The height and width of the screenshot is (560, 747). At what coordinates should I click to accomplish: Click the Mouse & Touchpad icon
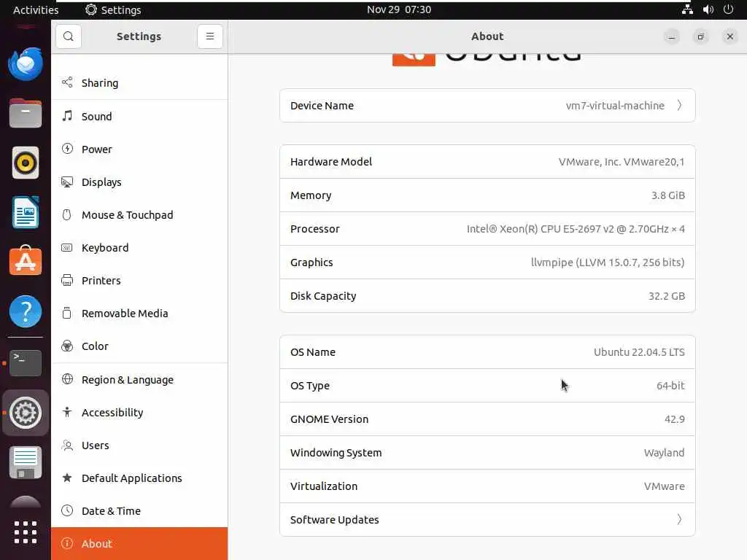67,215
